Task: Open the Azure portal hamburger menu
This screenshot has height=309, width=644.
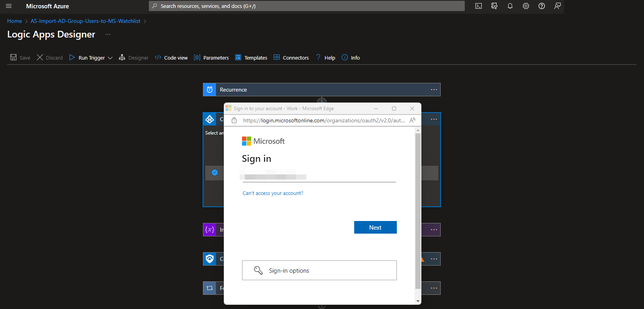Action: 9,6
